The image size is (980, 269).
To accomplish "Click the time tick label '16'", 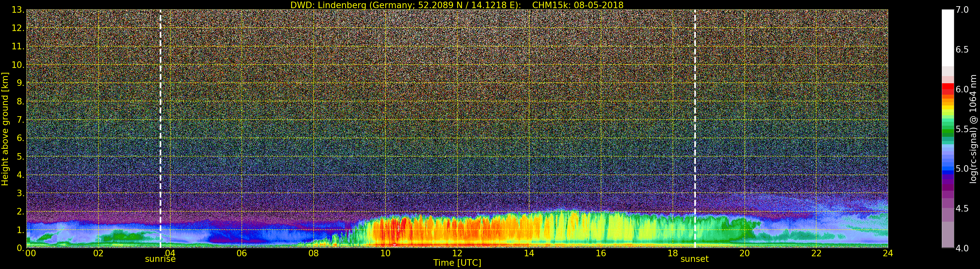I will (x=601, y=253).
